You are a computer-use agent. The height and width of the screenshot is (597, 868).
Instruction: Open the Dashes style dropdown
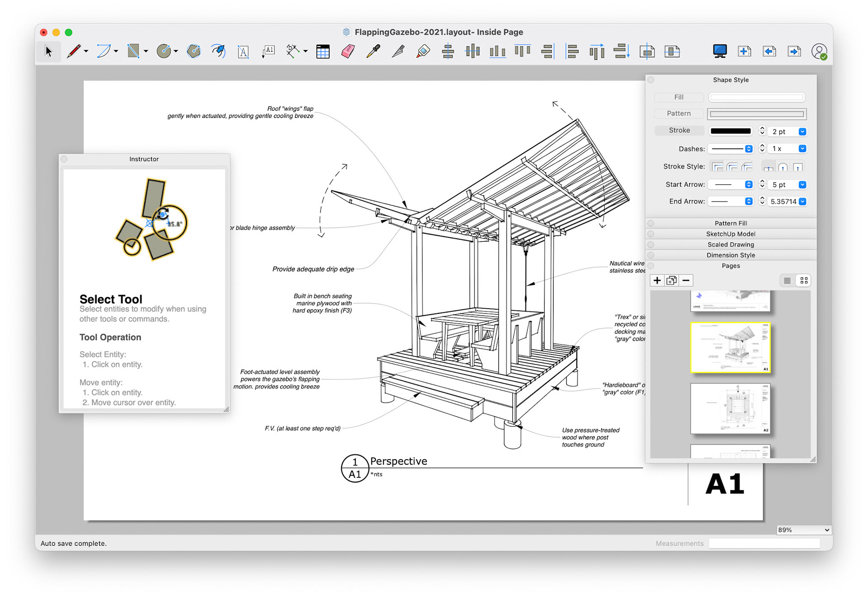point(748,149)
